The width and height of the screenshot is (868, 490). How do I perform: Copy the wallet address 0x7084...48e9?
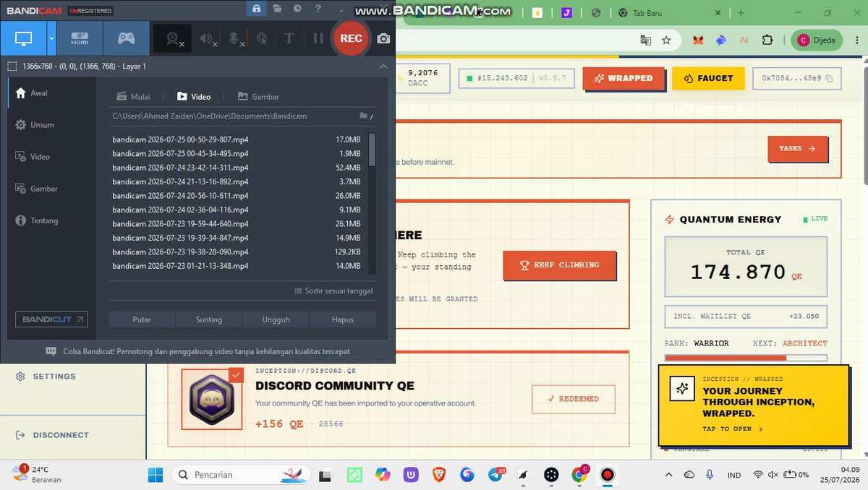[829, 78]
